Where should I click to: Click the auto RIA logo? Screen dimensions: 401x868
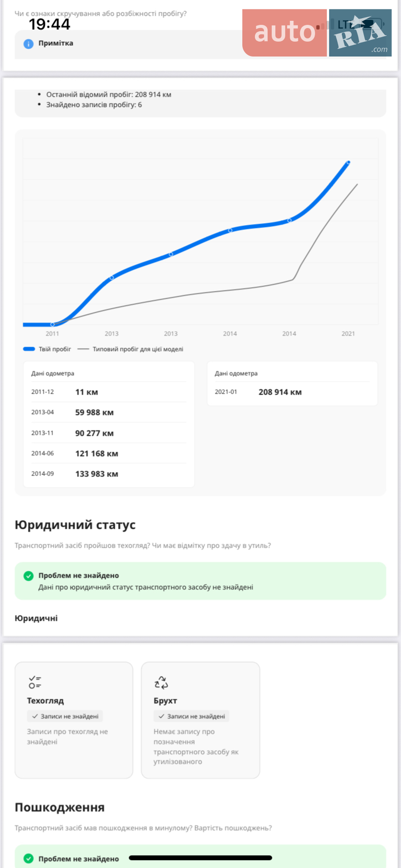pos(317,33)
